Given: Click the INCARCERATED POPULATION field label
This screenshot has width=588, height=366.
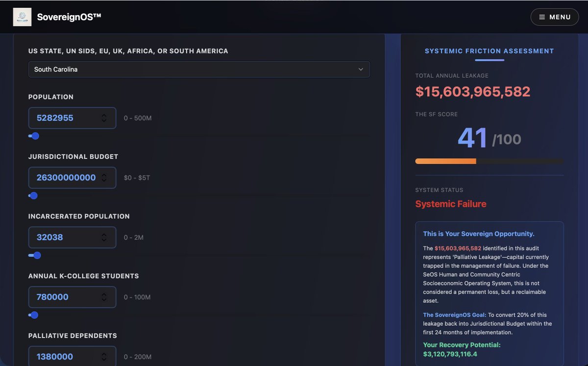Looking at the screenshot, I should point(79,217).
